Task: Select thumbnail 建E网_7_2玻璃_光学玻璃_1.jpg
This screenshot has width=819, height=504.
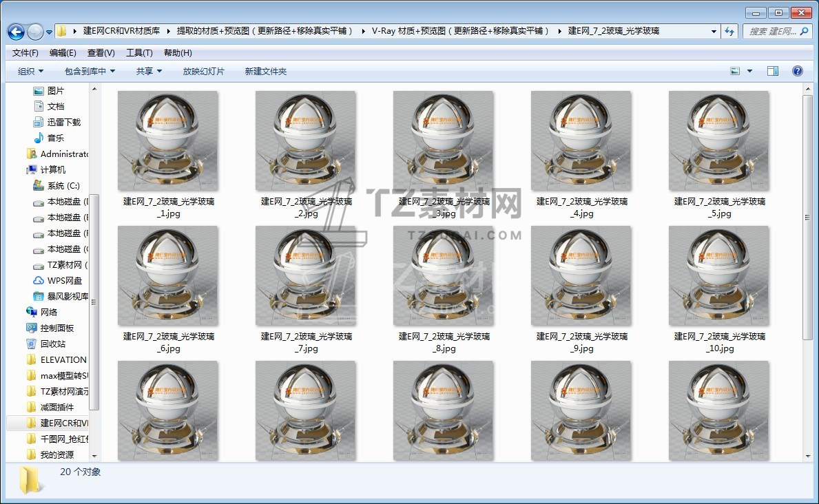Action: point(168,141)
